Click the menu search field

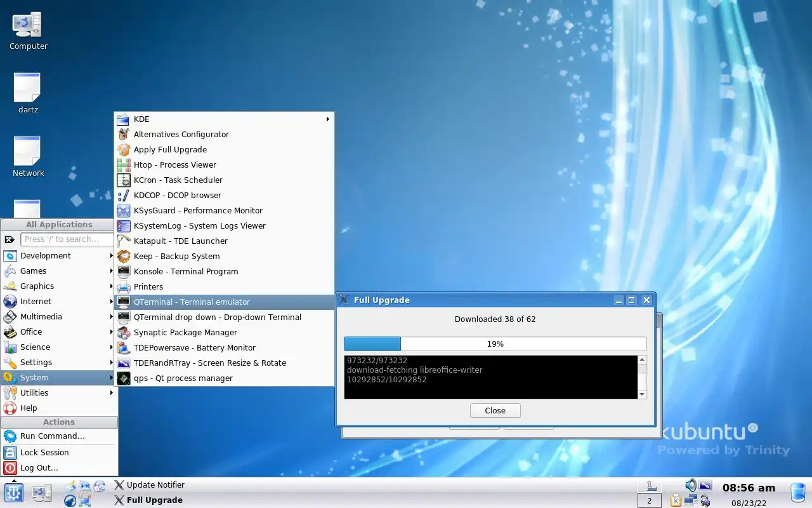pyautogui.click(x=67, y=239)
